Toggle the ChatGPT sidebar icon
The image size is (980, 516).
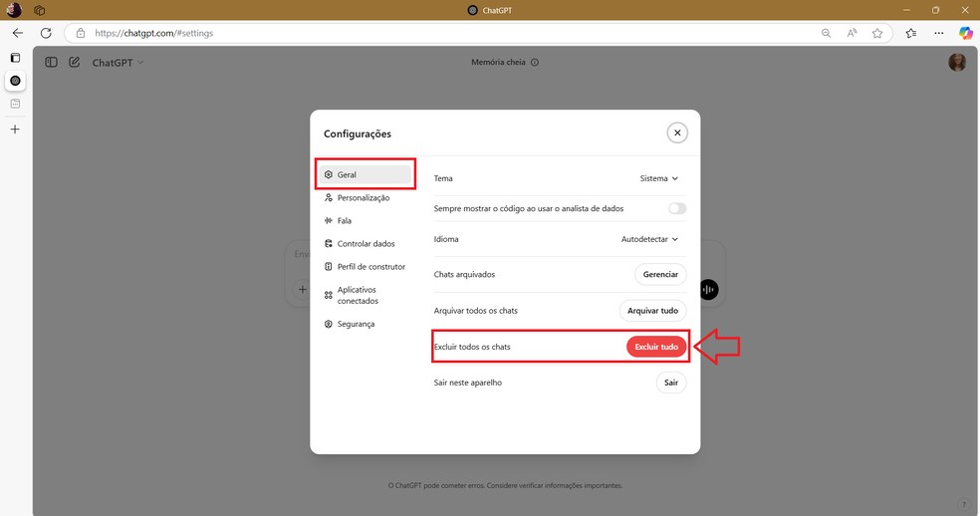[x=51, y=62]
